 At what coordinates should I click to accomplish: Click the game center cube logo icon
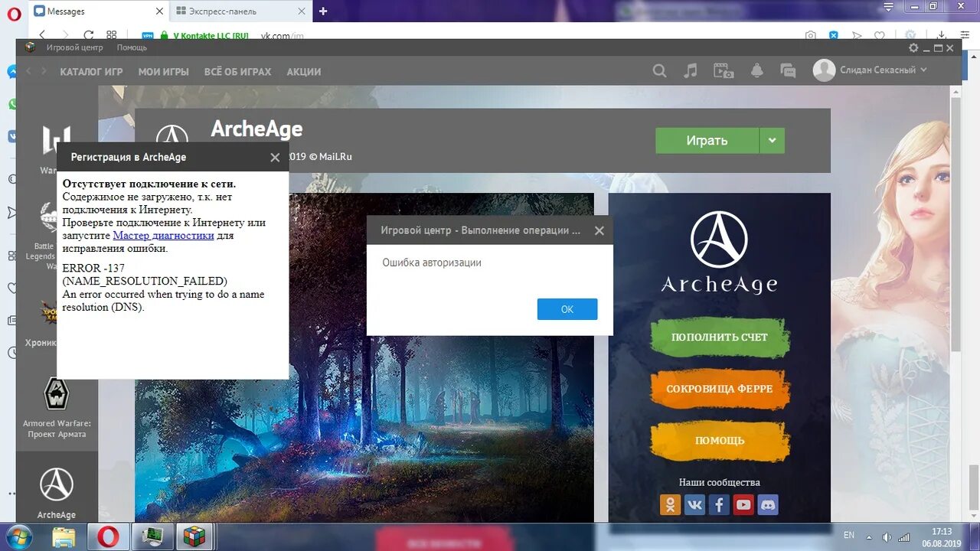[30, 47]
